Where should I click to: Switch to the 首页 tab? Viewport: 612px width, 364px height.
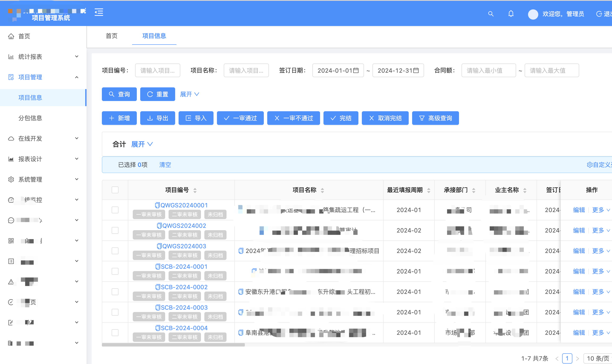(112, 36)
